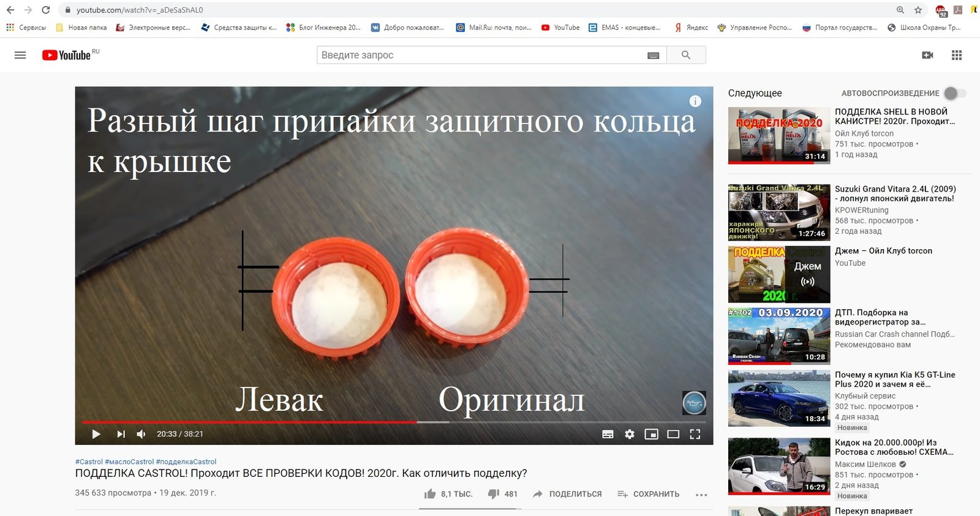Image resolution: width=980 pixels, height=516 pixels.
Task: Open the YouTube guide hamburger menu
Action: [x=20, y=55]
